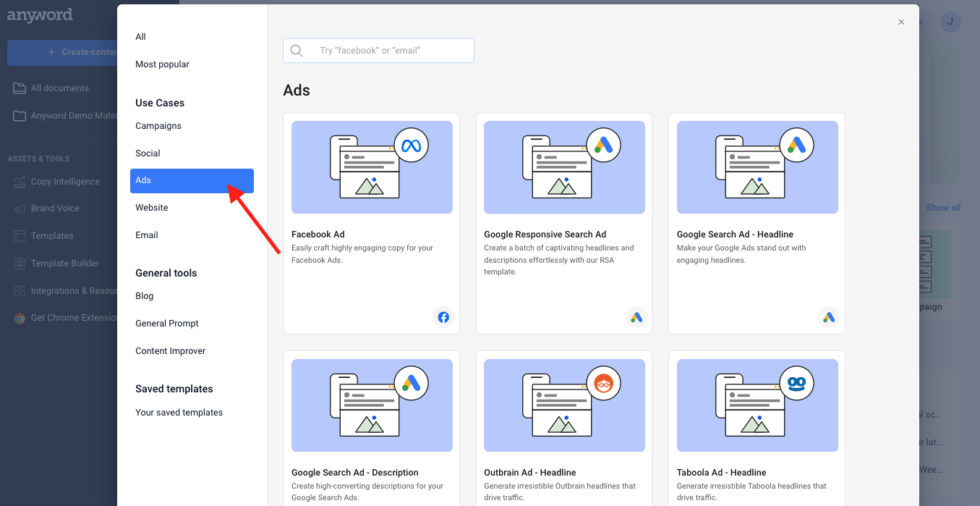Open All documents in sidebar
980x506 pixels.
click(x=59, y=88)
